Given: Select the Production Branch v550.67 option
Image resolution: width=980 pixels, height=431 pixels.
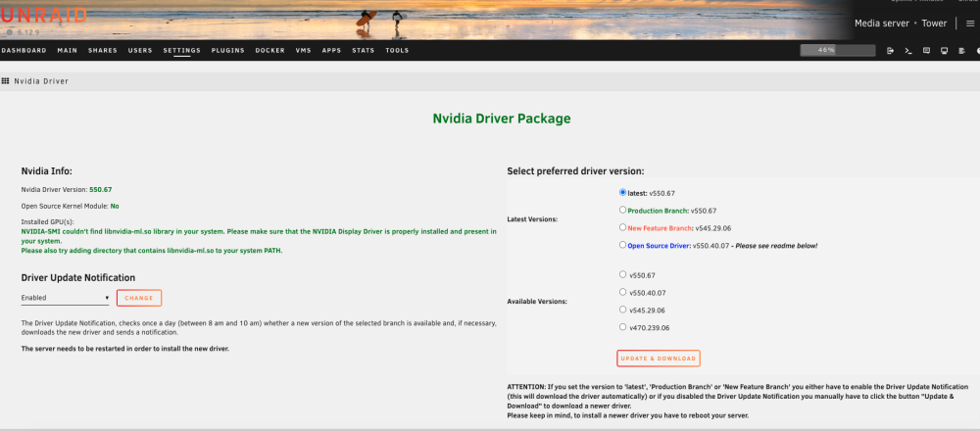Looking at the screenshot, I should 622,210.
